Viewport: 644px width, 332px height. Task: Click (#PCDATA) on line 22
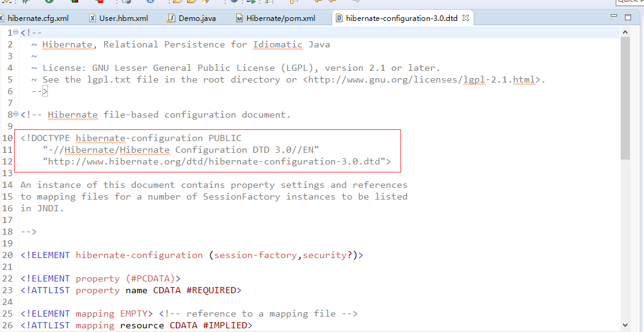[x=150, y=278]
